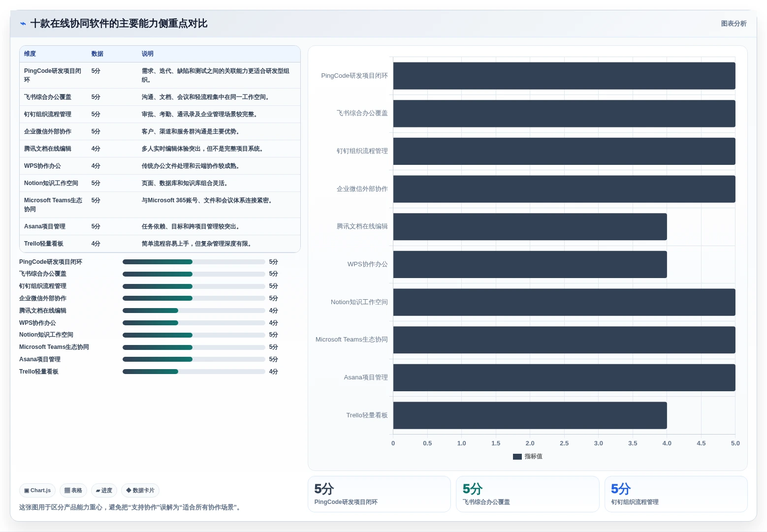Open the 飞书综合办公覆盖 5分 data card

click(527, 494)
